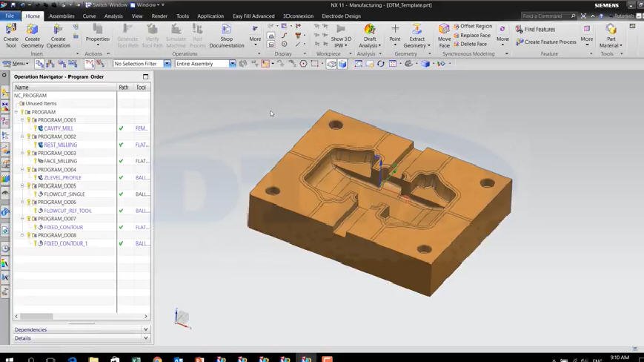Select the FACE_MILLING operation
Image resolution: width=644 pixels, height=362 pixels.
(x=60, y=161)
